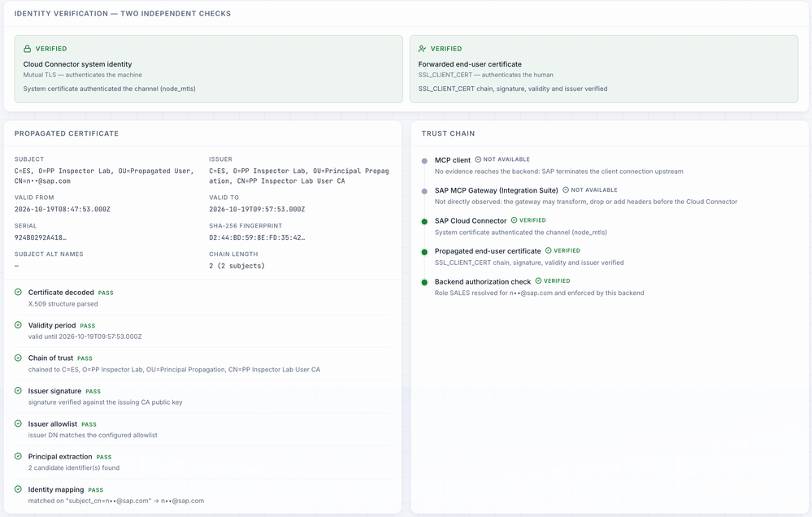This screenshot has height=517, width=812.
Task: Click the '2 candidate identifier(s) found' text
Action: point(74,467)
